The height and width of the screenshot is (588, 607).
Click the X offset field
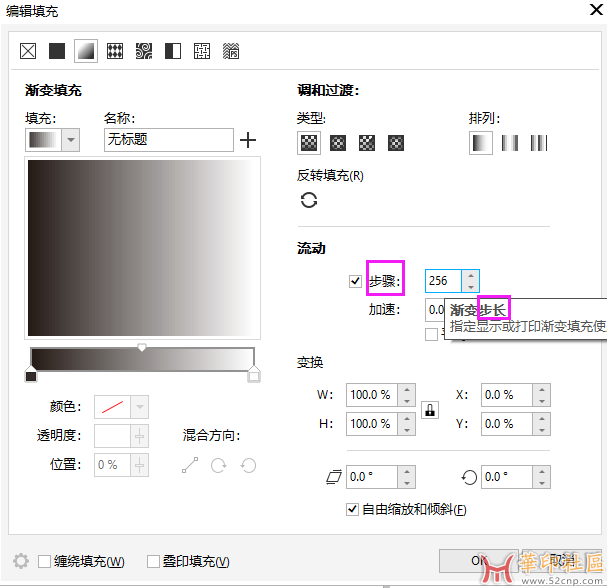pos(507,395)
